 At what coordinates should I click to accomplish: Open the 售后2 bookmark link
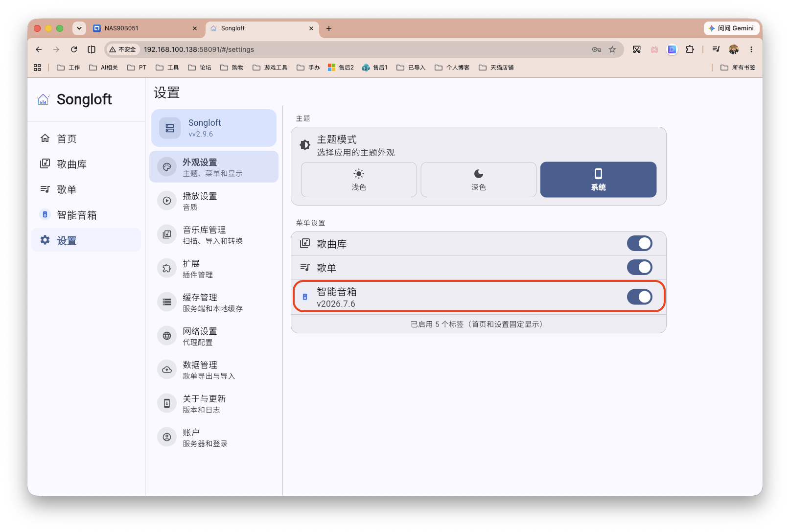[341, 68]
